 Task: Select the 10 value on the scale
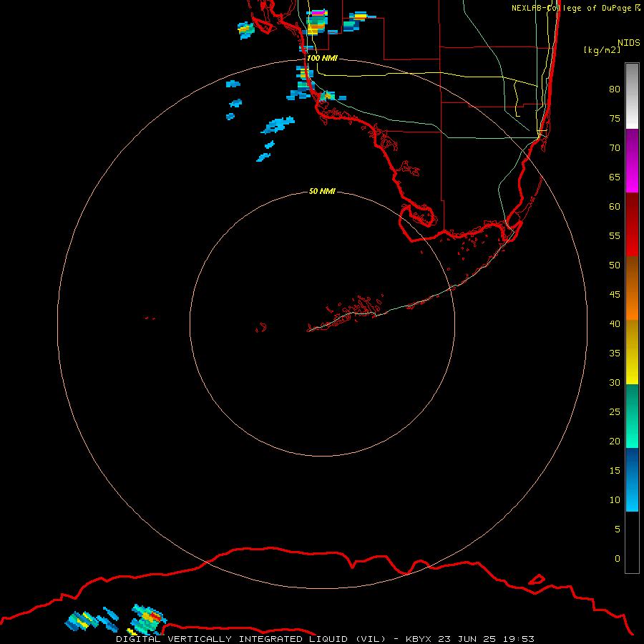(615, 500)
